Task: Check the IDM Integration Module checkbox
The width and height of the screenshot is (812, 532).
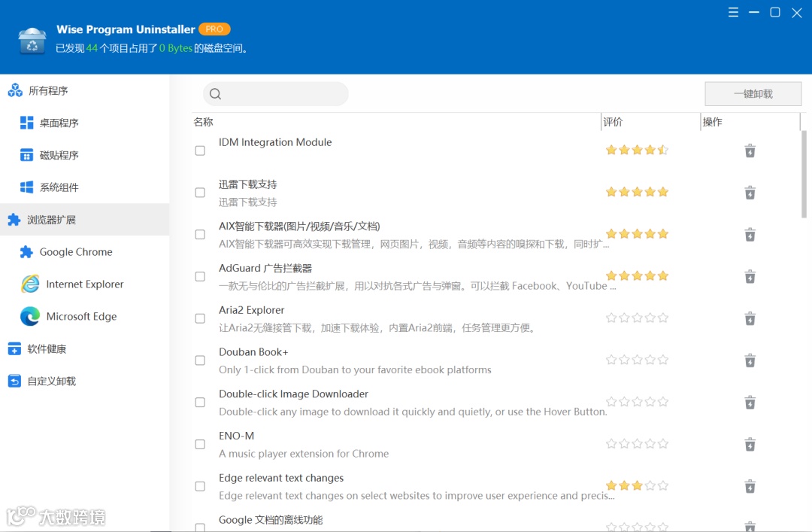Action: (x=200, y=151)
